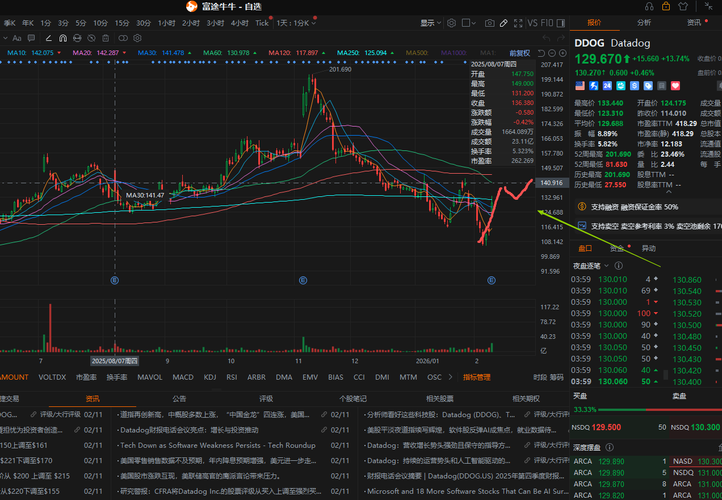Click 资金 tab beside 盘口
Image resolution: width=722 pixels, height=500 pixels.
pyautogui.click(x=617, y=249)
